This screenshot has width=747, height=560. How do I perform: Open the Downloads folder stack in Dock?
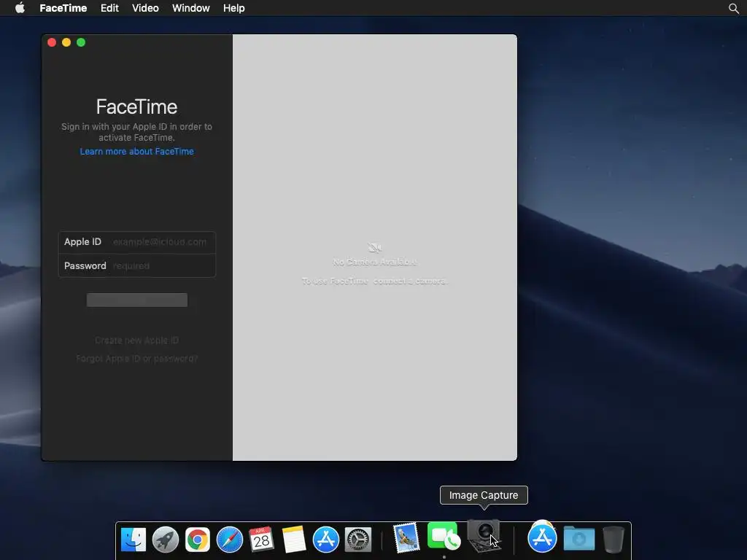click(578, 539)
